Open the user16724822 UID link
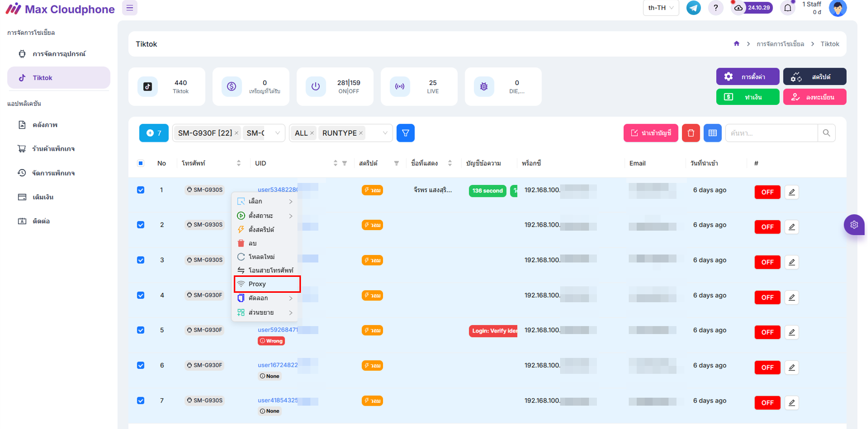868x429 pixels. point(278,365)
